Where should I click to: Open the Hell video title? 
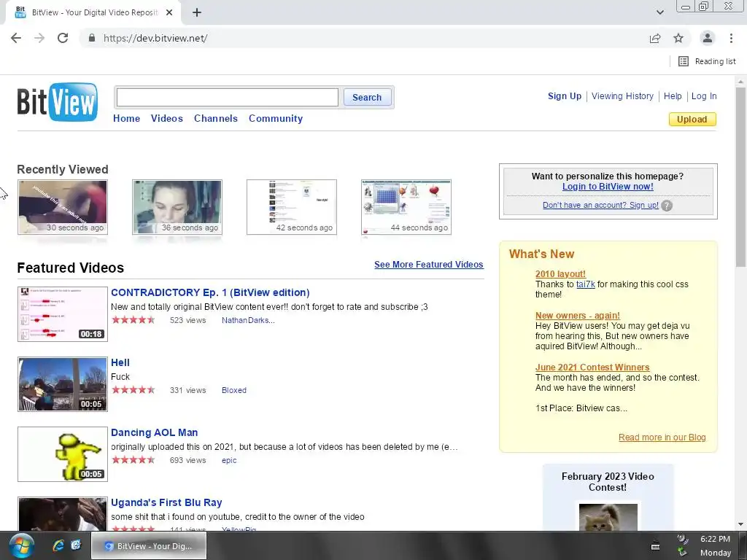point(120,362)
